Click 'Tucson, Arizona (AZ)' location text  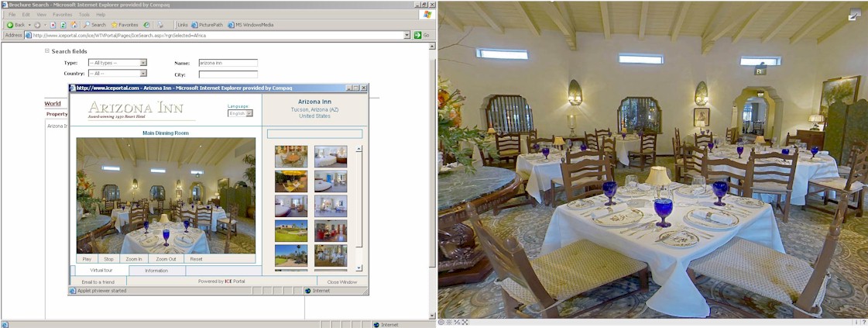tap(314, 109)
